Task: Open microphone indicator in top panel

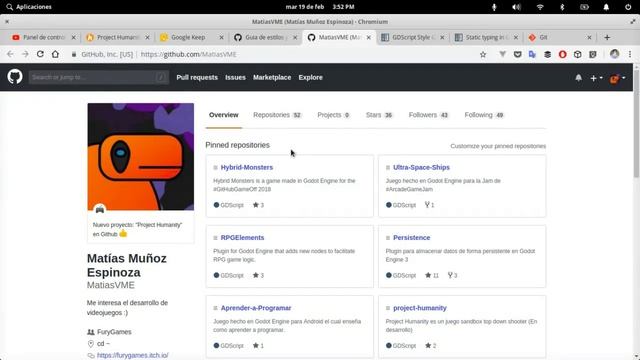Action: [x=494, y=7]
